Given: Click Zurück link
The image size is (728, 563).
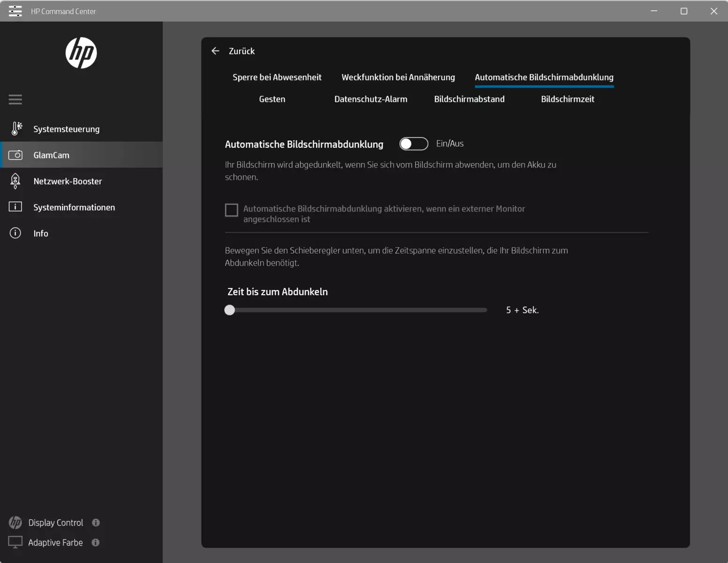Looking at the screenshot, I should [242, 51].
